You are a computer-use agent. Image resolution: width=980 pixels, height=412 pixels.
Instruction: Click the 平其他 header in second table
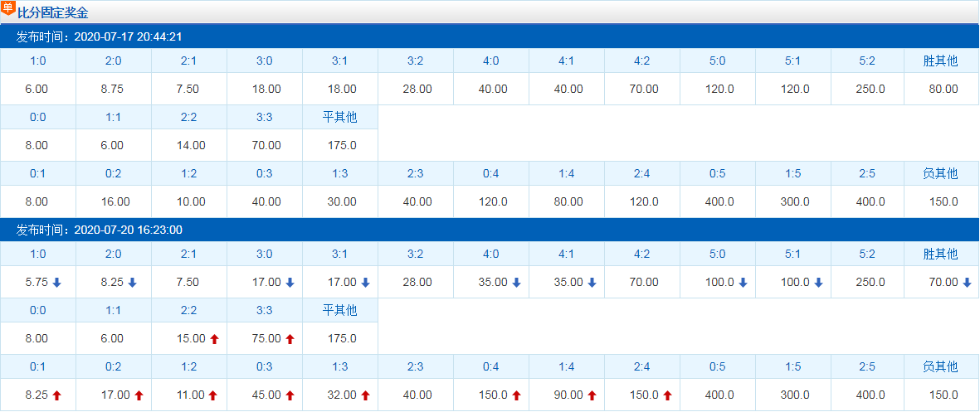pyautogui.click(x=340, y=310)
